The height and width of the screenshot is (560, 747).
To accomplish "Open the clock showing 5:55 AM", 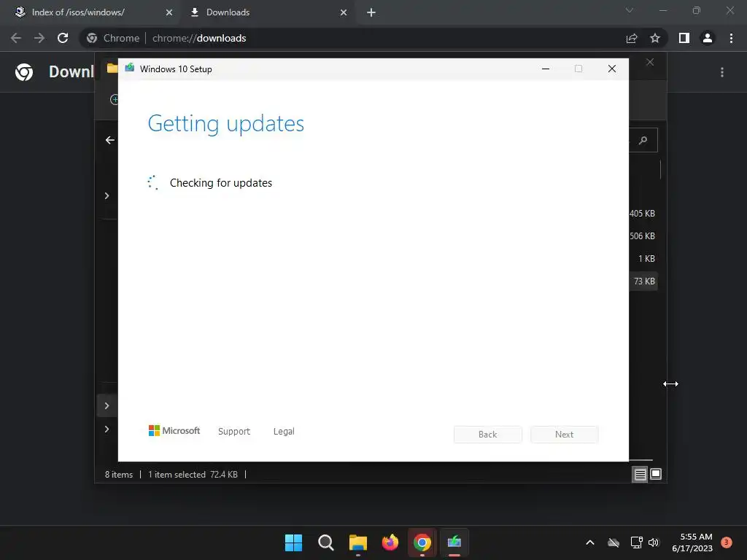I will 692,542.
